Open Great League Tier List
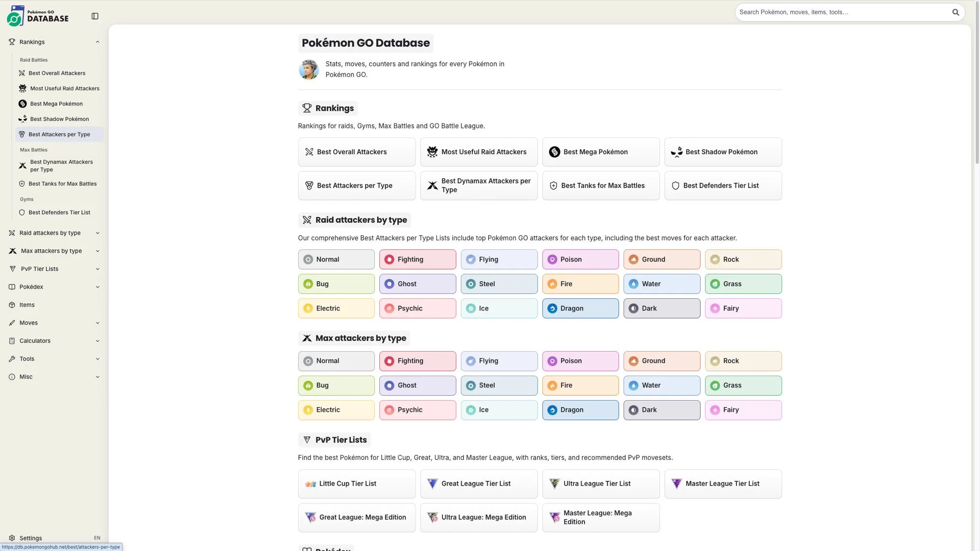The width and height of the screenshot is (980, 551). [479, 484]
